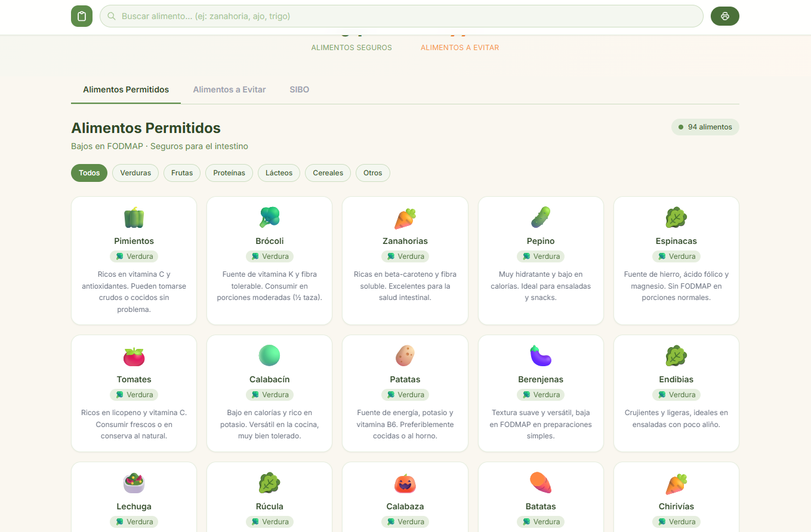Select the Pepino card title
This screenshot has width=811, height=532.
pos(541,241)
